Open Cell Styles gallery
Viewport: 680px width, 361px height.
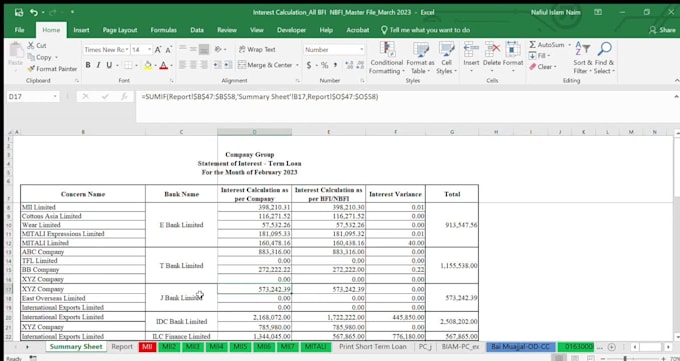(x=446, y=58)
